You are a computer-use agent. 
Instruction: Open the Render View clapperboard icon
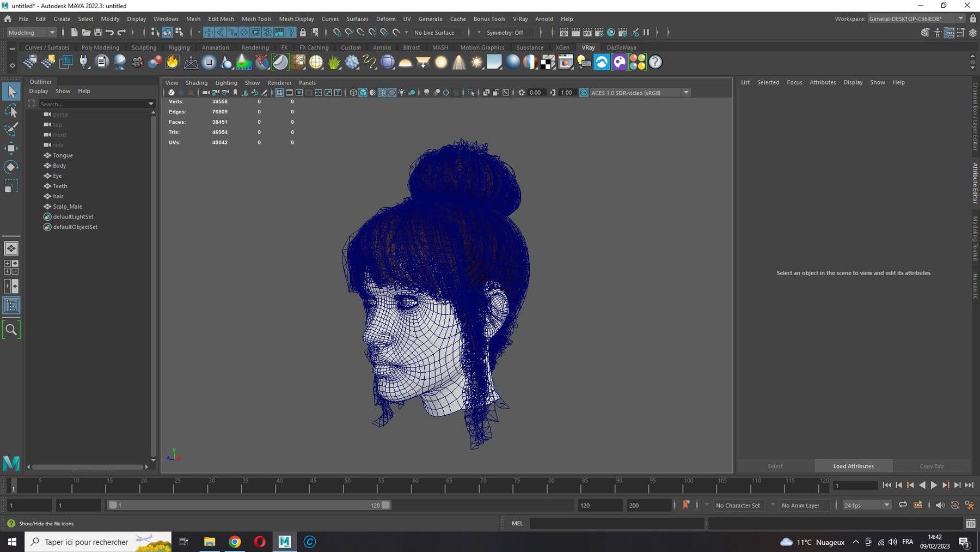tap(564, 33)
